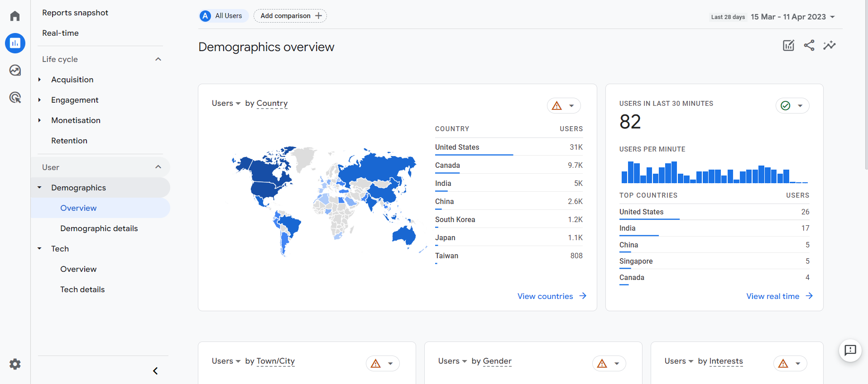868x384 pixels.
Task: Open the feedback speech bubble button
Action: (x=850, y=350)
